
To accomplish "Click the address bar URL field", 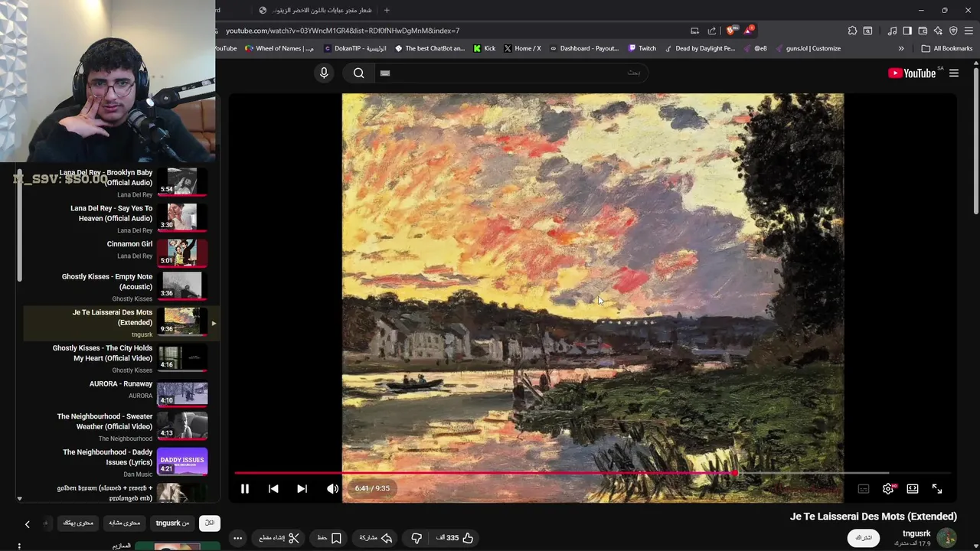I will 452,31.
